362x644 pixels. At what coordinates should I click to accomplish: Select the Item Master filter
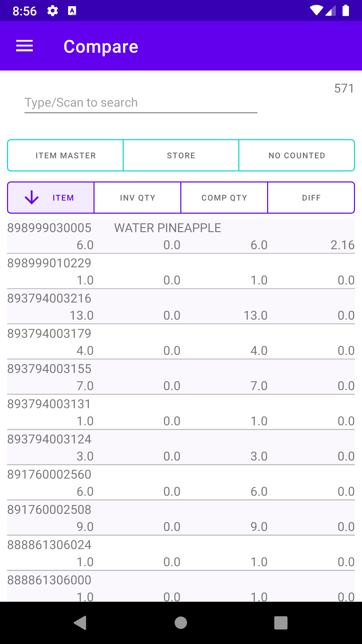(66, 156)
